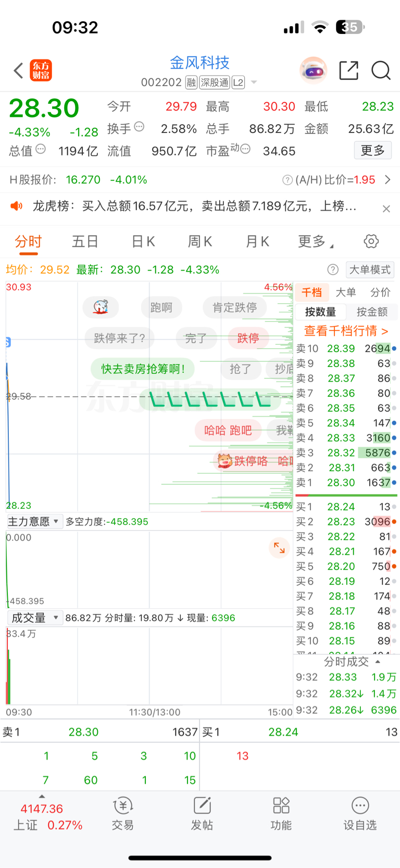This screenshot has height=868, width=400.
Task: Open chart settings gear icon
Action: (x=371, y=241)
